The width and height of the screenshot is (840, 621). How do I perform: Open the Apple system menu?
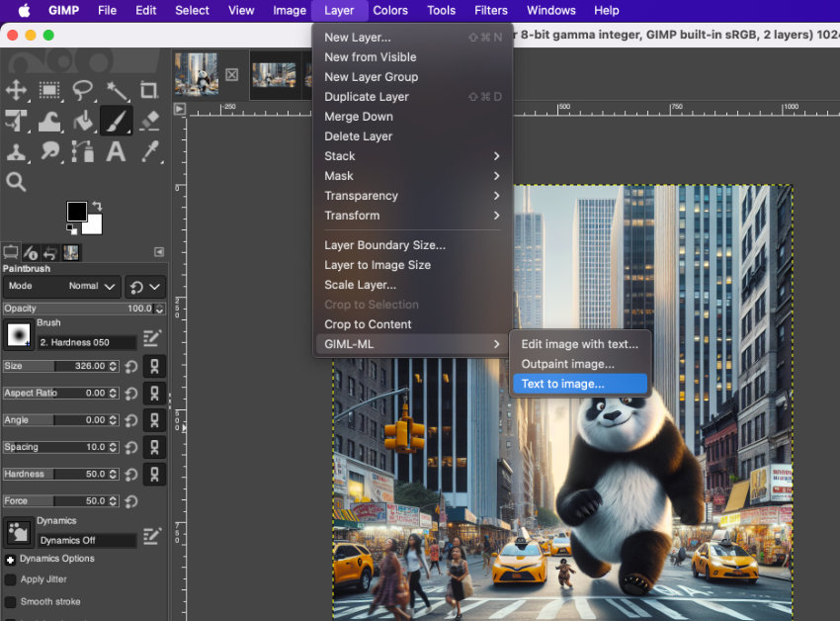(x=24, y=10)
